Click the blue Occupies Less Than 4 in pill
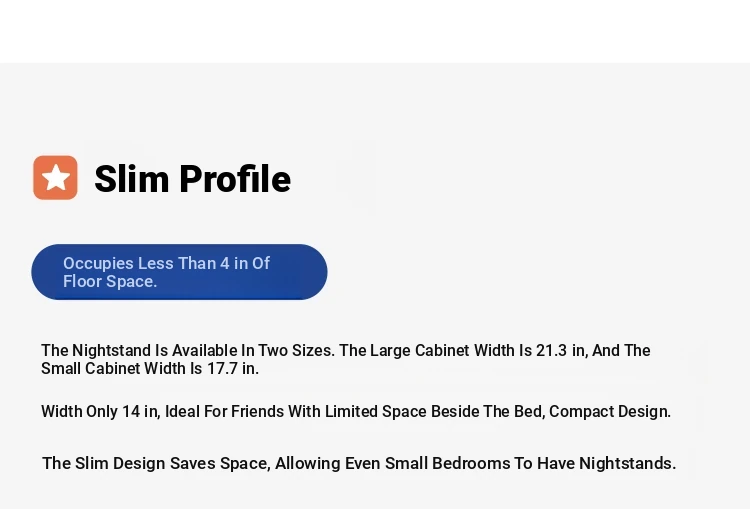 179,272
